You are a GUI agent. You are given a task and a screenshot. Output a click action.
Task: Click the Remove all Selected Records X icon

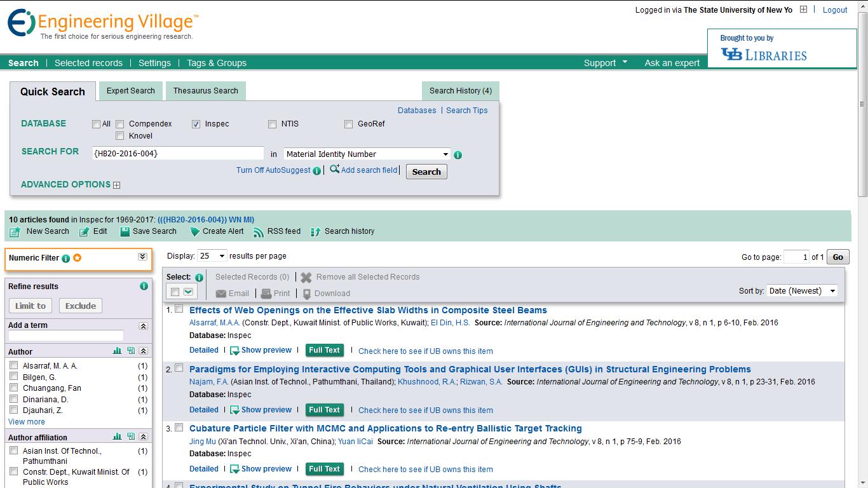306,278
